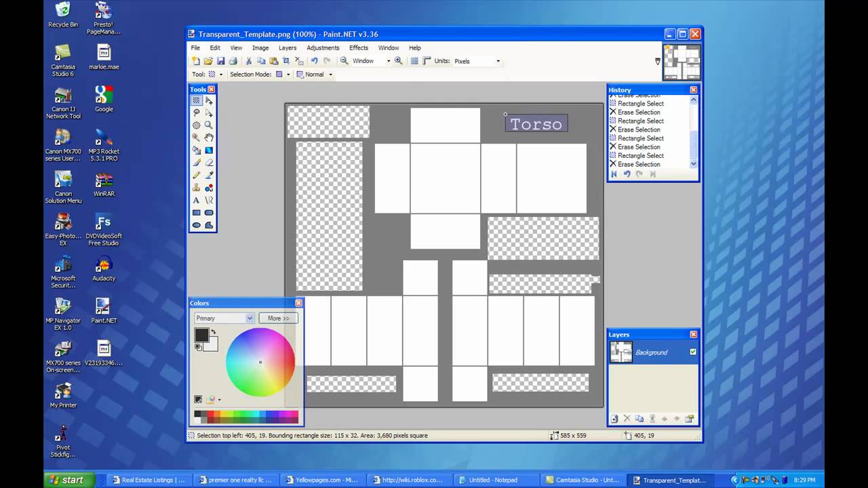This screenshot has height=488, width=868.
Task: Select the Rectangle shape tool
Action: click(196, 212)
